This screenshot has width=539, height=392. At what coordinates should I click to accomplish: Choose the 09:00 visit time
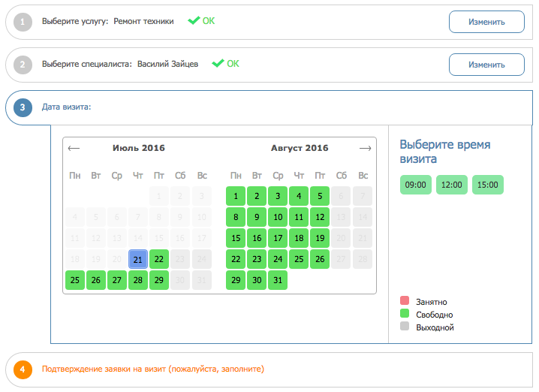pyautogui.click(x=416, y=185)
